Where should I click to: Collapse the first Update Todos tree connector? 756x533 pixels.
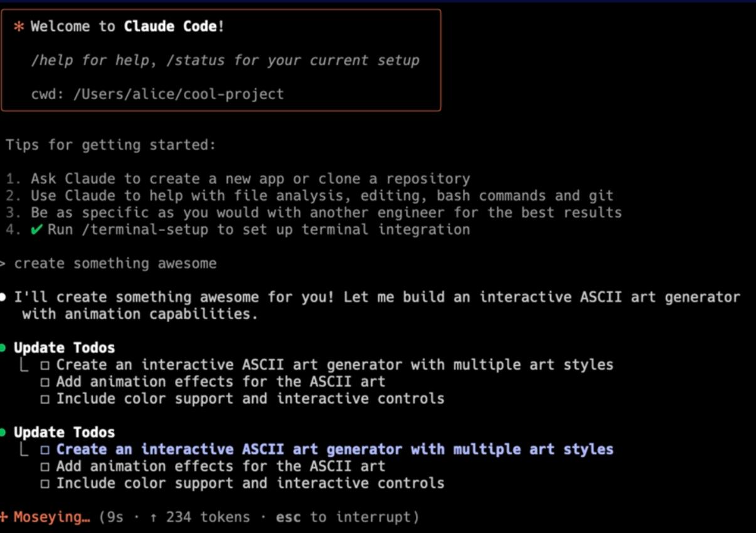point(24,365)
